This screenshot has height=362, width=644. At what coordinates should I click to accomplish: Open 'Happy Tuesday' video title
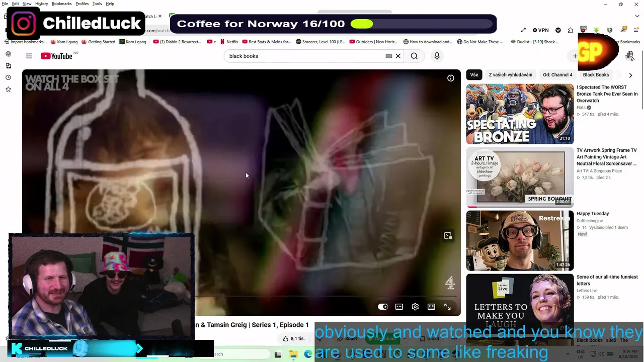click(593, 214)
